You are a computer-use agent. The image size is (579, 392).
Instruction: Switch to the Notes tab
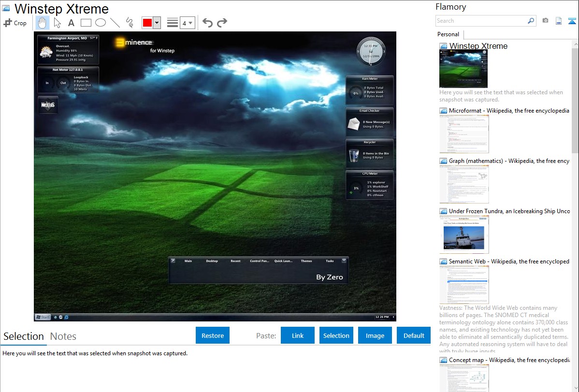tap(63, 336)
